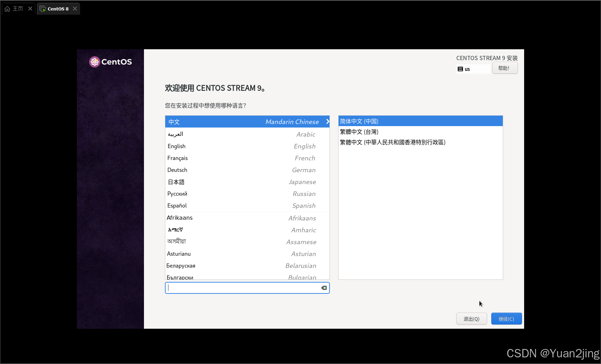The width and height of the screenshot is (601, 364).
Task: Select the Assamese language row
Action: click(x=247, y=242)
